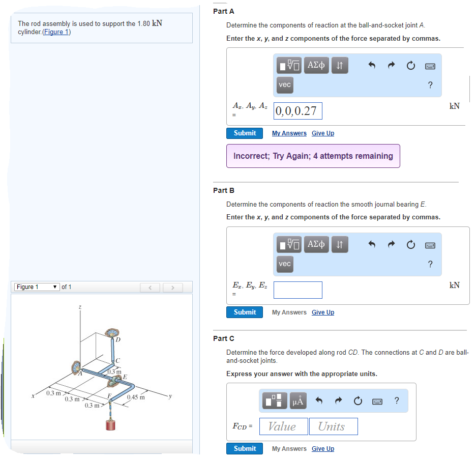
Task: Click the redo arrow in Part B
Action: tap(391, 244)
